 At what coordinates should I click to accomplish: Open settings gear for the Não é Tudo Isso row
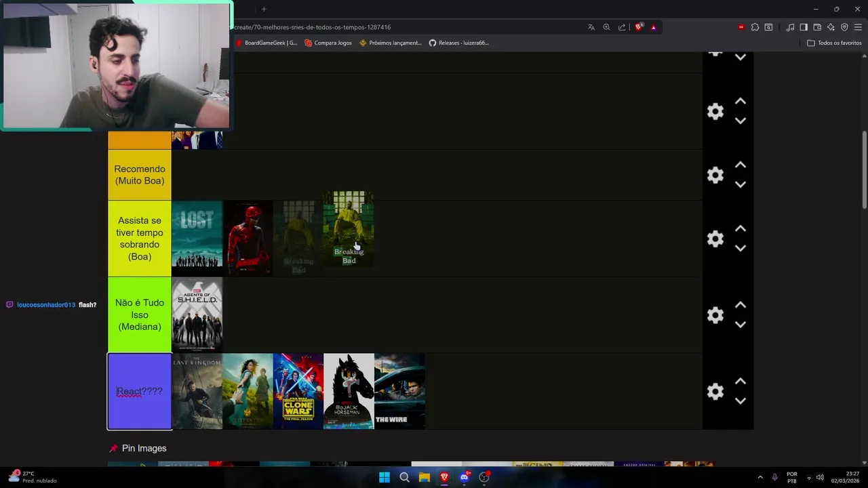pyautogui.click(x=715, y=315)
